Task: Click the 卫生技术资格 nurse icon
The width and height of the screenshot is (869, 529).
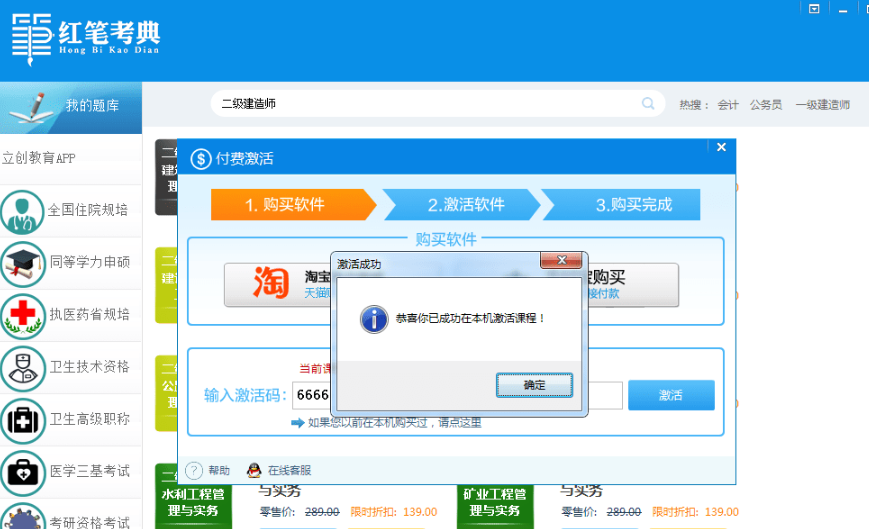Action: 23,368
